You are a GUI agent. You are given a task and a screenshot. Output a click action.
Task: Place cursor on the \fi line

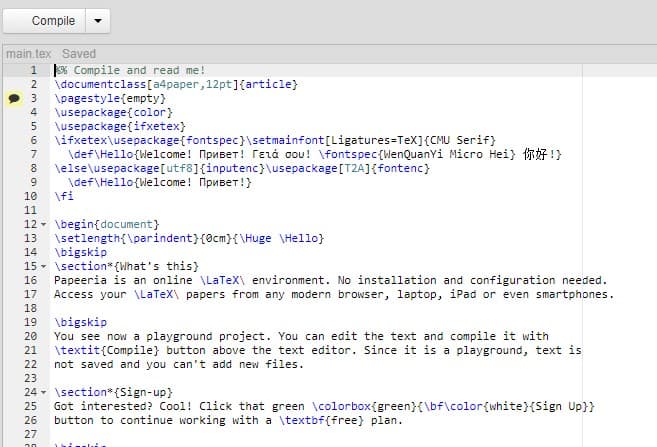click(64, 196)
